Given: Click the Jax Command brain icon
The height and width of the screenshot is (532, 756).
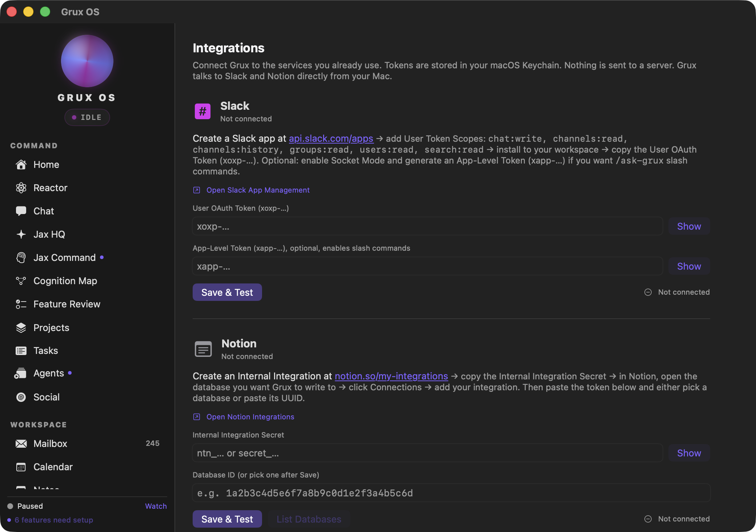Looking at the screenshot, I should (x=21, y=258).
